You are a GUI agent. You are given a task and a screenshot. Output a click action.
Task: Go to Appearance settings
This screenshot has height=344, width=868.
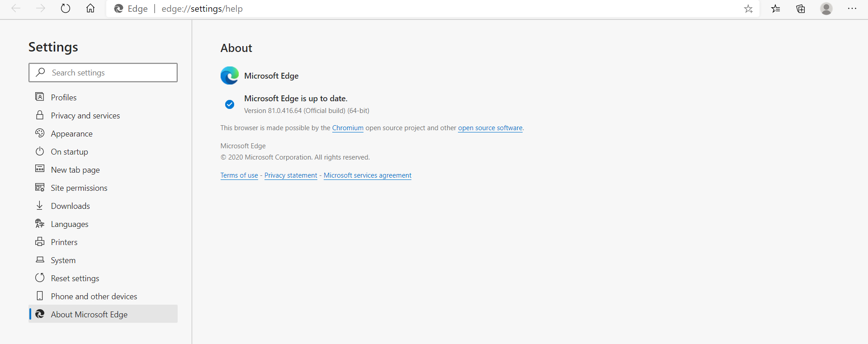tap(103, 133)
